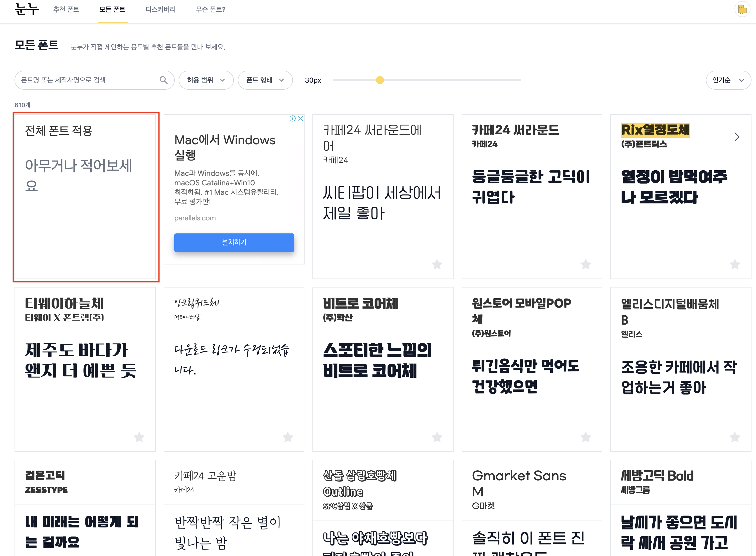Click the 열정이 밥먹여주나 sample text
The height and width of the screenshot is (556, 756).
pos(674,187)
